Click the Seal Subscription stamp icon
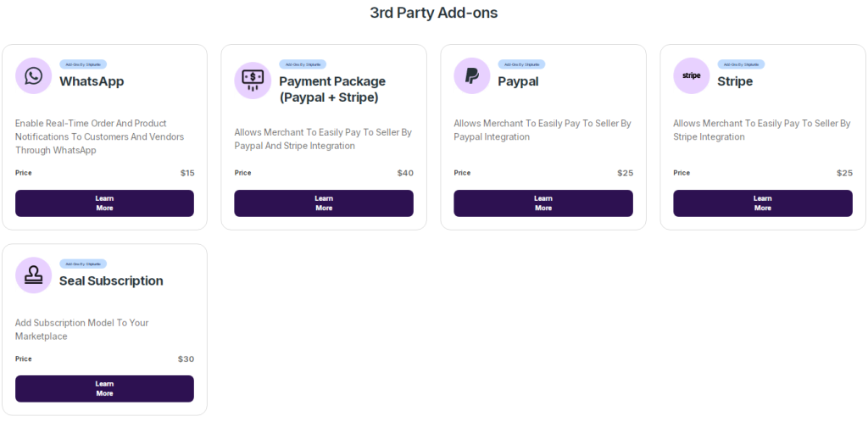Viewport: 868px width, 422px height. pos(33,275)
